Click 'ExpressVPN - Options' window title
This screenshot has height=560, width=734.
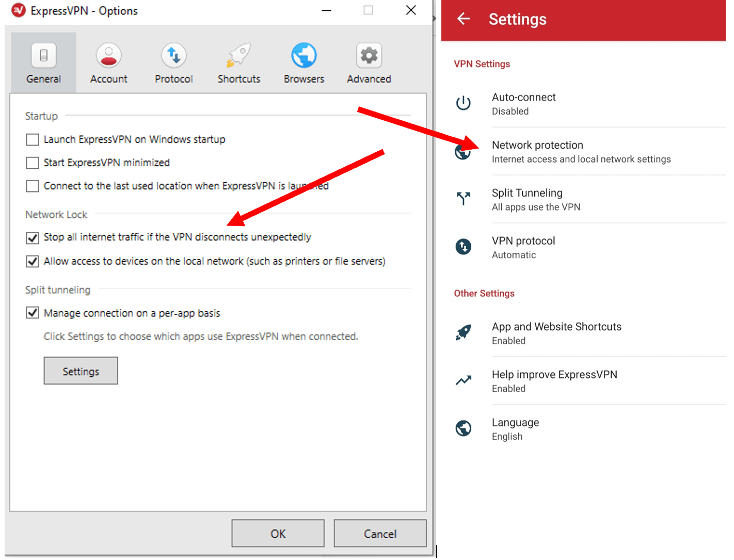84,11
